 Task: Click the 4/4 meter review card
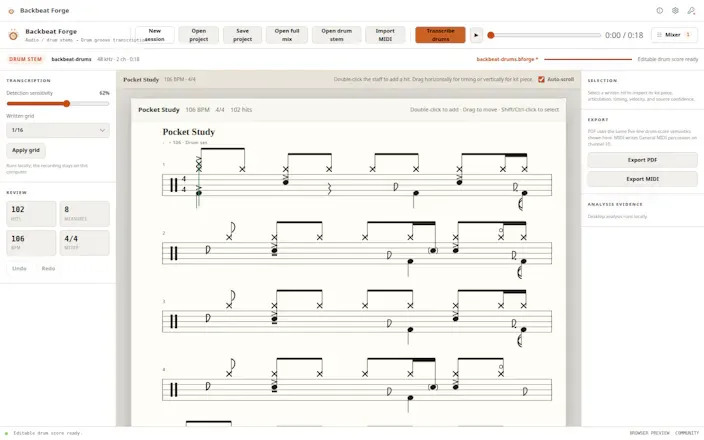coord(84,243)
